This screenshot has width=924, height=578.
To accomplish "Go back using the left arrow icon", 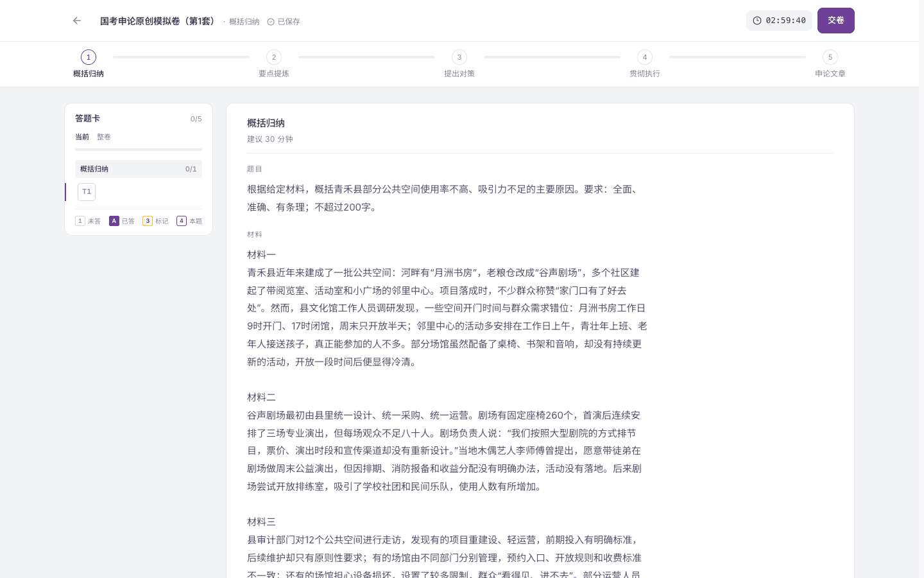I will tap(77, 21).
